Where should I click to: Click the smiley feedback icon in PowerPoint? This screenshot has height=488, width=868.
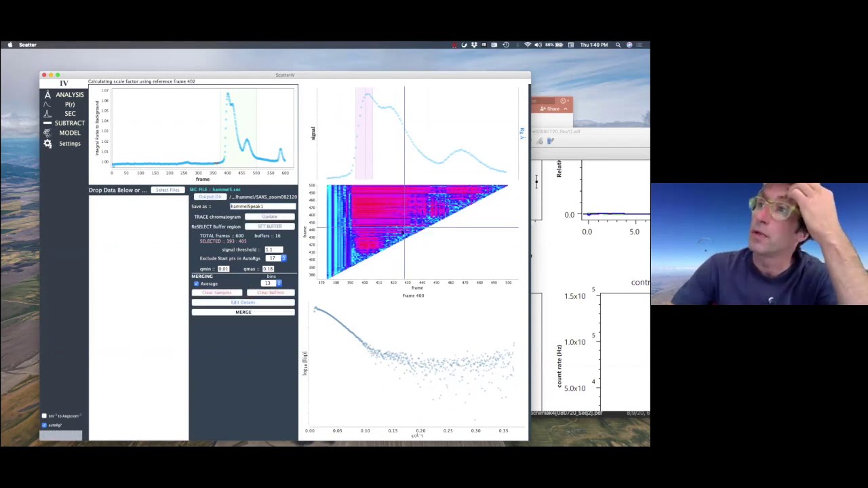click(x=563, y=101)
